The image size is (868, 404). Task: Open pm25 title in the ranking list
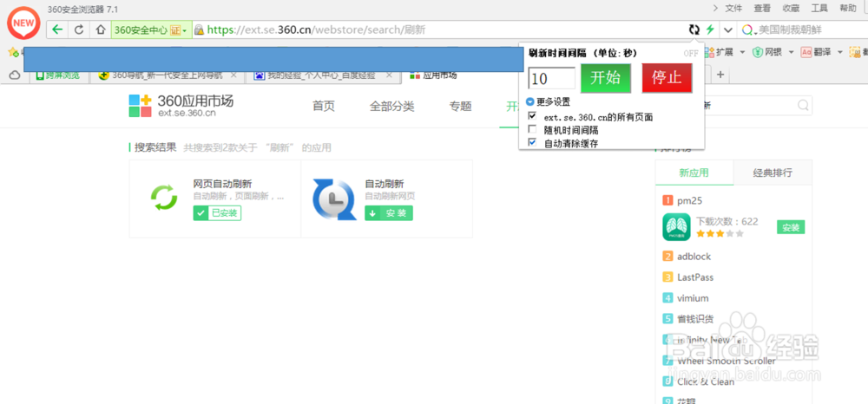click(x=690, y=200)
